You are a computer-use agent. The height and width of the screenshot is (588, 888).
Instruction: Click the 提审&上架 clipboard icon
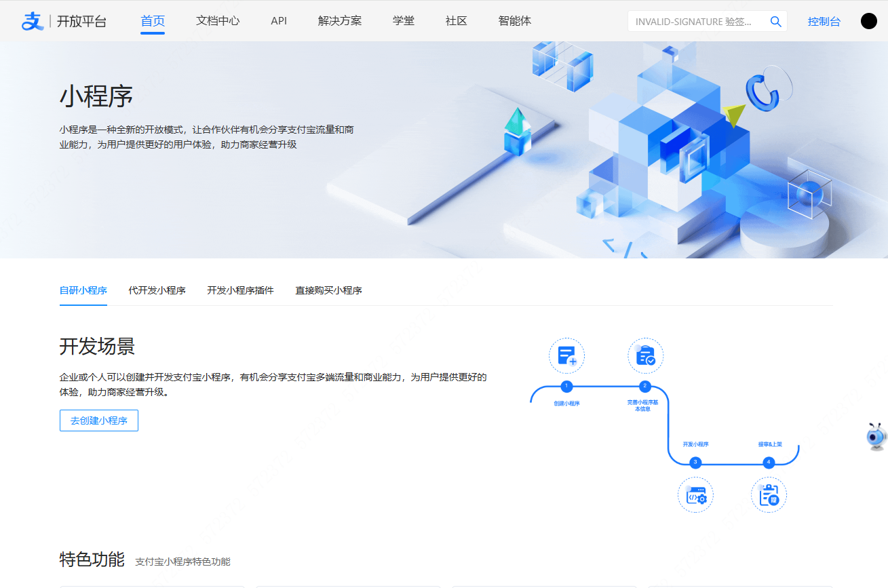click(x=769, y=494)
